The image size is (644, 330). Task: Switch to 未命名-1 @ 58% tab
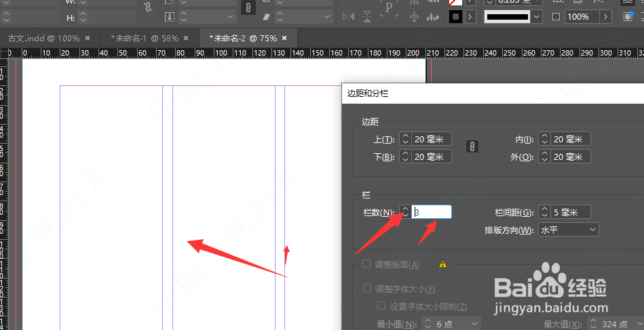[x=145, y=38]
